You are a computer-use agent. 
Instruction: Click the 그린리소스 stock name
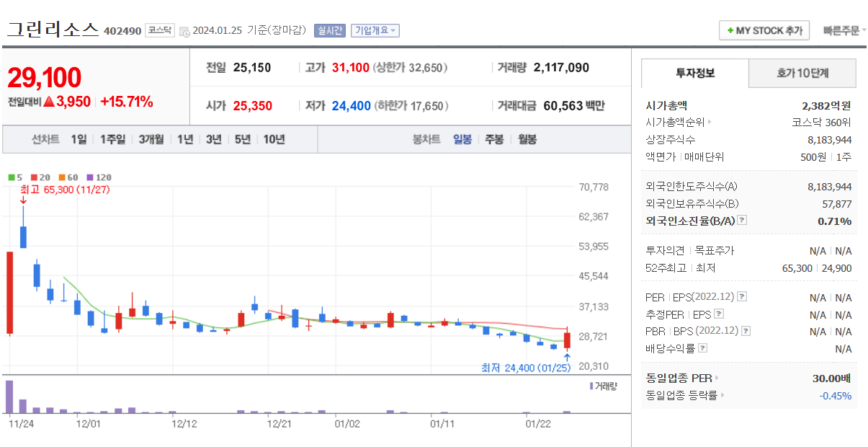(53, 30)
